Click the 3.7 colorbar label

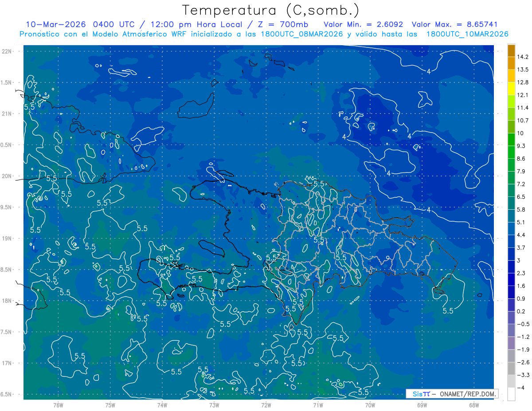tap(521, 248)
